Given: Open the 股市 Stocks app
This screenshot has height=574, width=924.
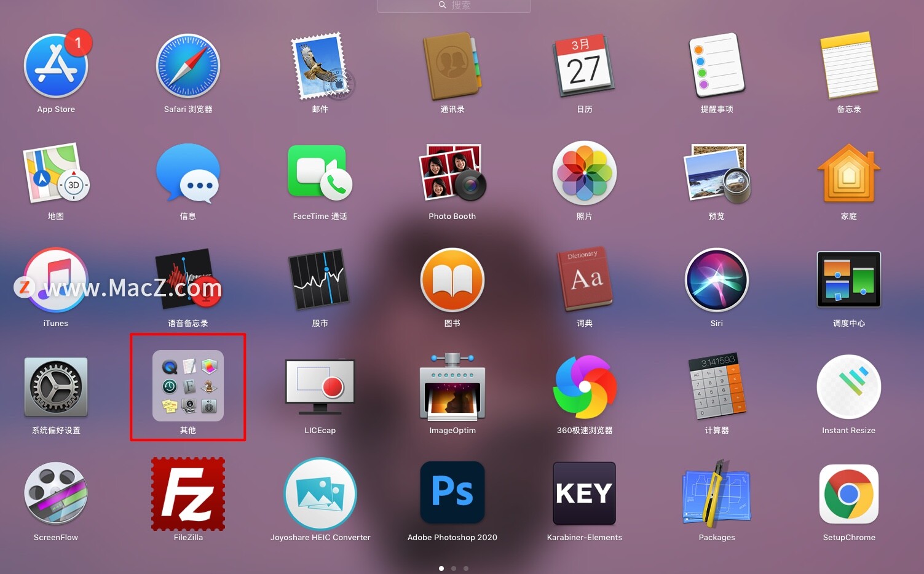Looking at the screenshot, I should click(x=320, y=280).
